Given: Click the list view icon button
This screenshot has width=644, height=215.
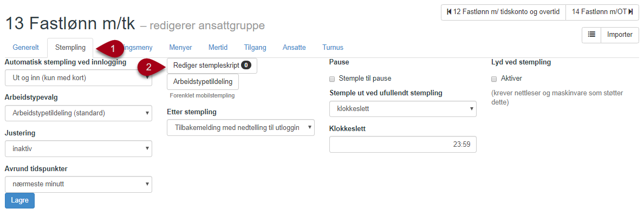Looking at the screenshot, I should pos(591,35).
